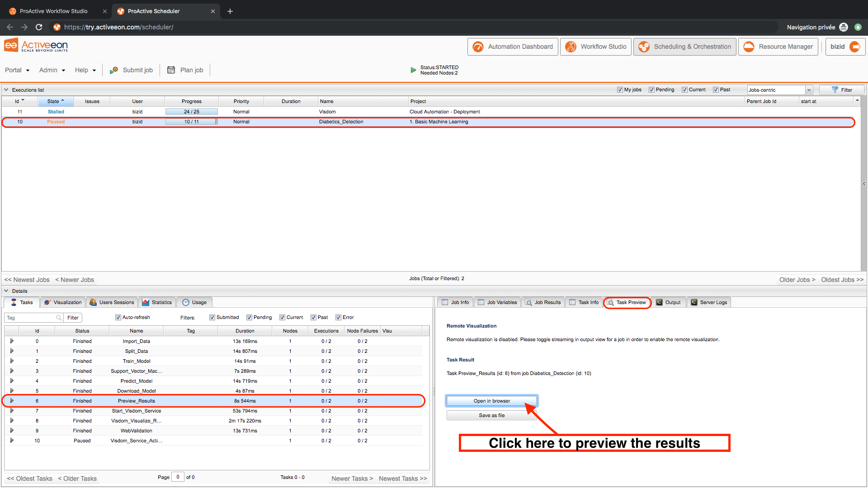Toggle the jobs Past checkbox
The height and width of the screenshot is (488, 868).
click(716, 89)
